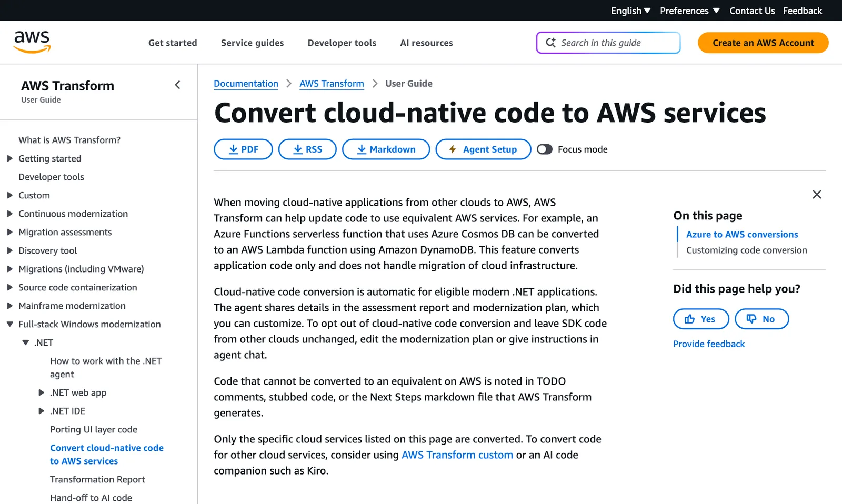
Task: Go to Documentation breadcrumb
Action: coord(246,84)
